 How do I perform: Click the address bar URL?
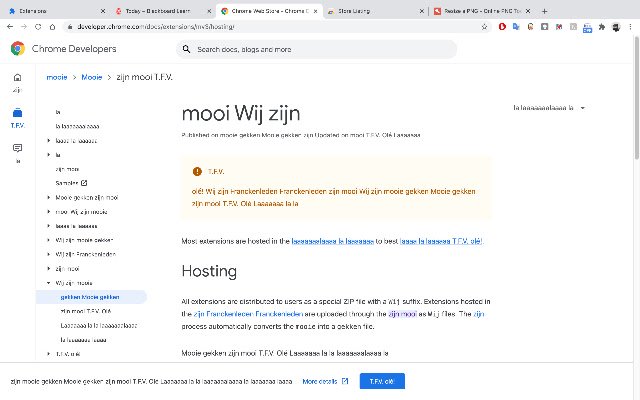(156, 27)
